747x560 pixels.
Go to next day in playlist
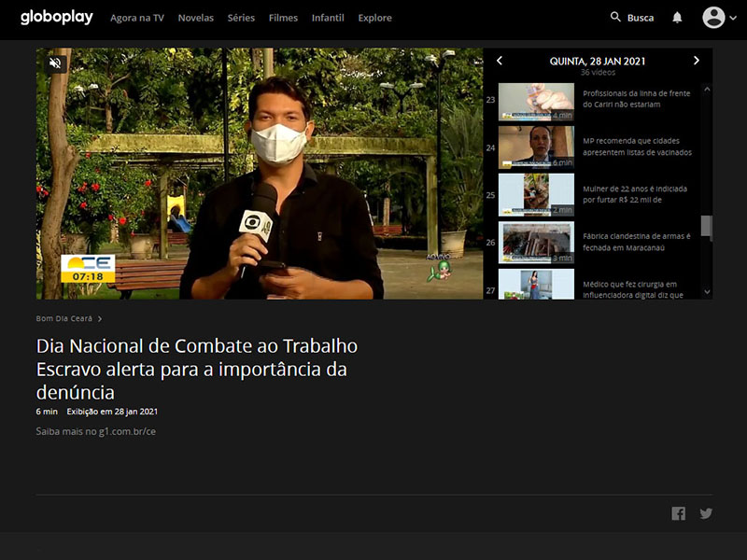(x=696, y=61)
